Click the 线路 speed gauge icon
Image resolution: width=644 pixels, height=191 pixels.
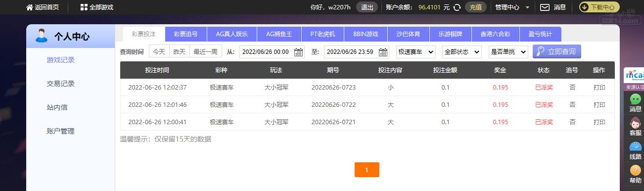pos(636,146)
